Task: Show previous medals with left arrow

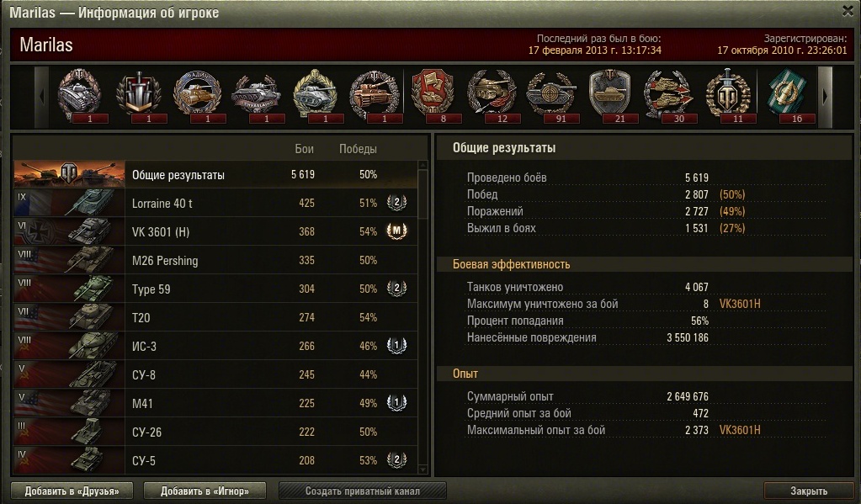Action: [x=42, y=97]
